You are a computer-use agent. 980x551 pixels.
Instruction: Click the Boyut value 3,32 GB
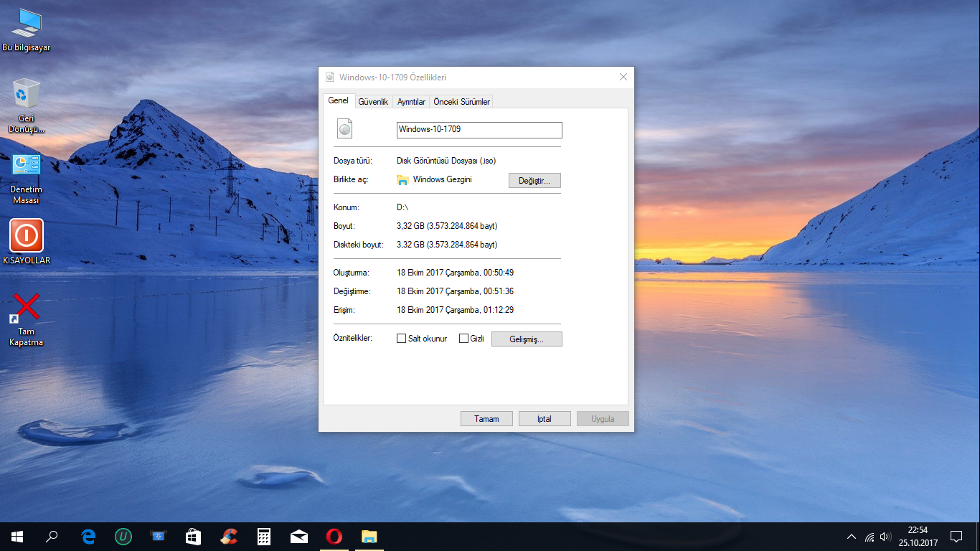click(x=447, y=226)
